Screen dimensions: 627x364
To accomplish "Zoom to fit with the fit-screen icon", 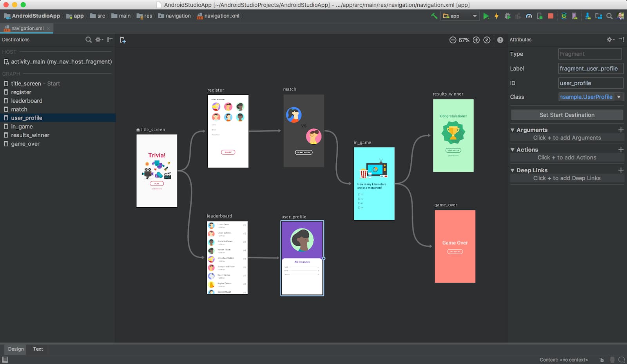I will [x=487, y=40].
